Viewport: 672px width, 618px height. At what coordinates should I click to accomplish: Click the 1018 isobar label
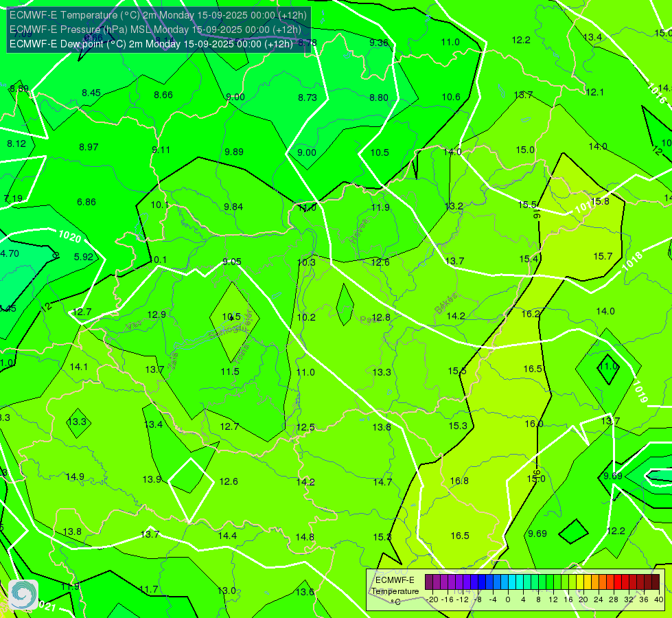[x=632, y=261]
